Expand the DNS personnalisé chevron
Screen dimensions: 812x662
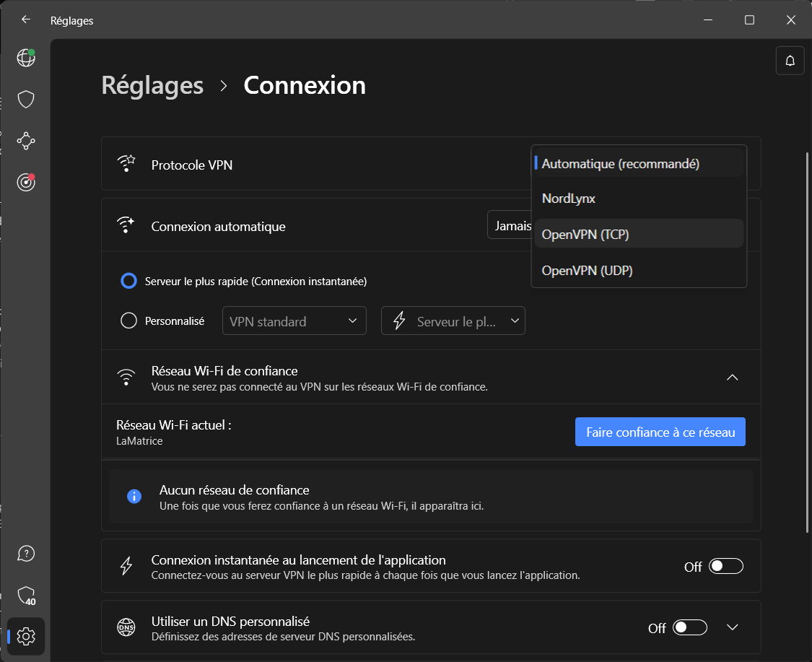pos(733,627)
